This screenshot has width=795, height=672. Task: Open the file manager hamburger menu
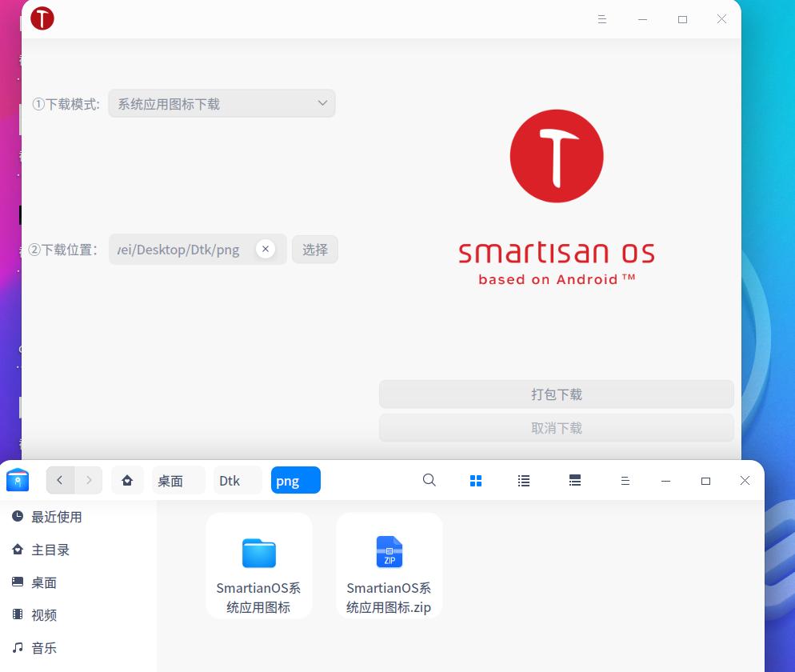(x=625, y=481)
